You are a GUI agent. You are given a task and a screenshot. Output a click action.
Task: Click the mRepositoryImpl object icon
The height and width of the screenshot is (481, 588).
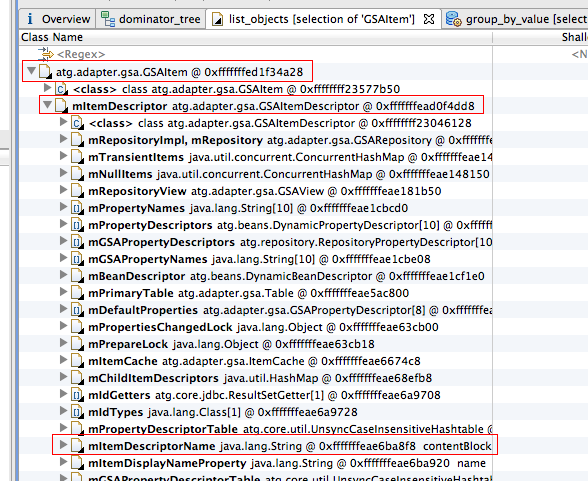coord(77,140)
